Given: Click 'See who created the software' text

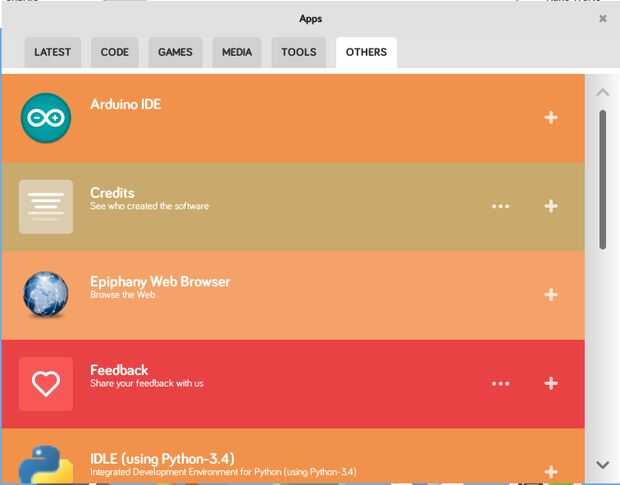Looking at the screenshot, I should [x=149, y=206].
